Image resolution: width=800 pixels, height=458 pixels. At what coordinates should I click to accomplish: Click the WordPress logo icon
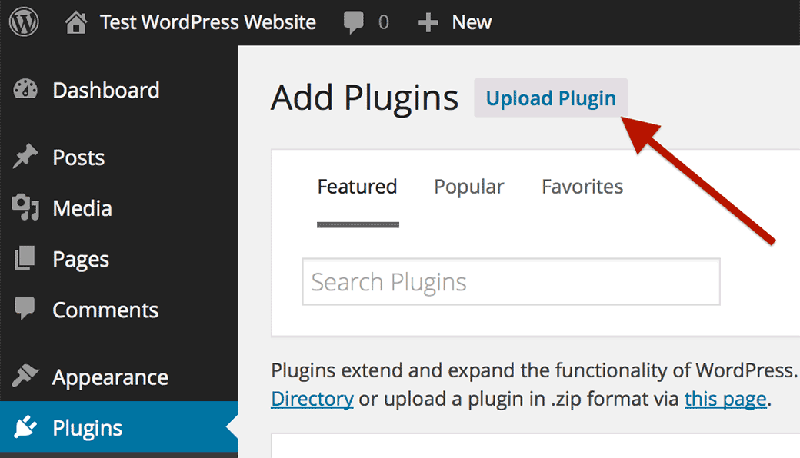[x=23, y=22]
